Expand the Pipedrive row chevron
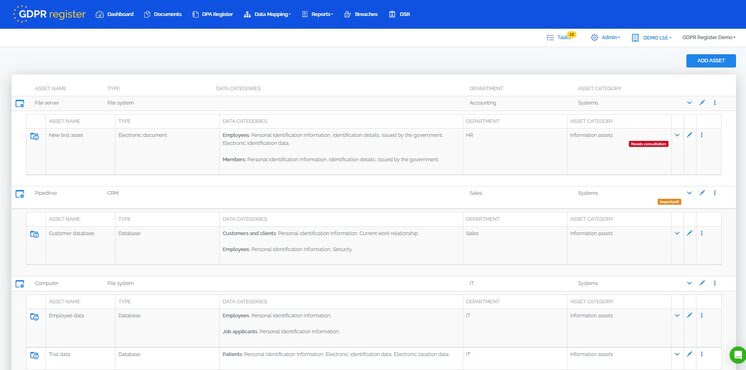 click(689, 193)
